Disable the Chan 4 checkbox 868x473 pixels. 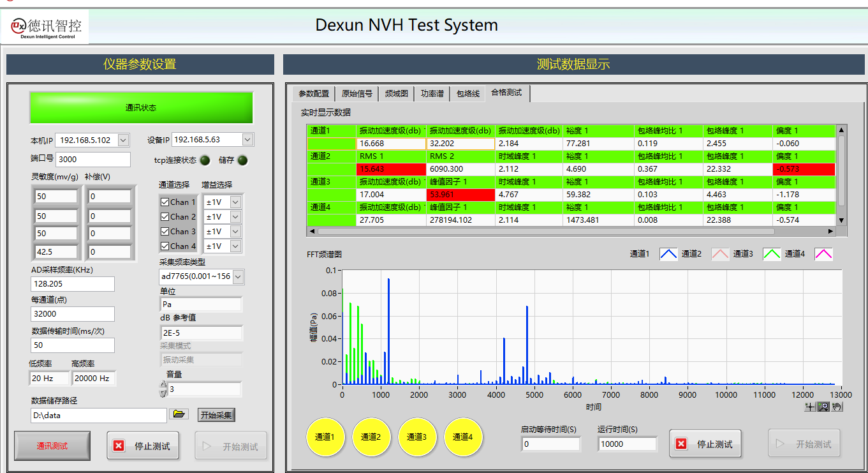tap(165, 246)
